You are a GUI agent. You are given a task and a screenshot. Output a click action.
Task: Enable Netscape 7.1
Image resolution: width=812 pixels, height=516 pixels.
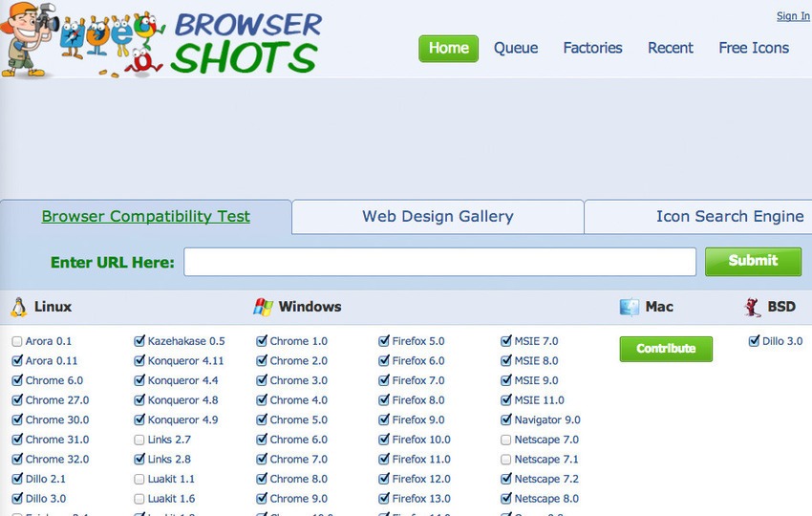click(x=506, y=460)
